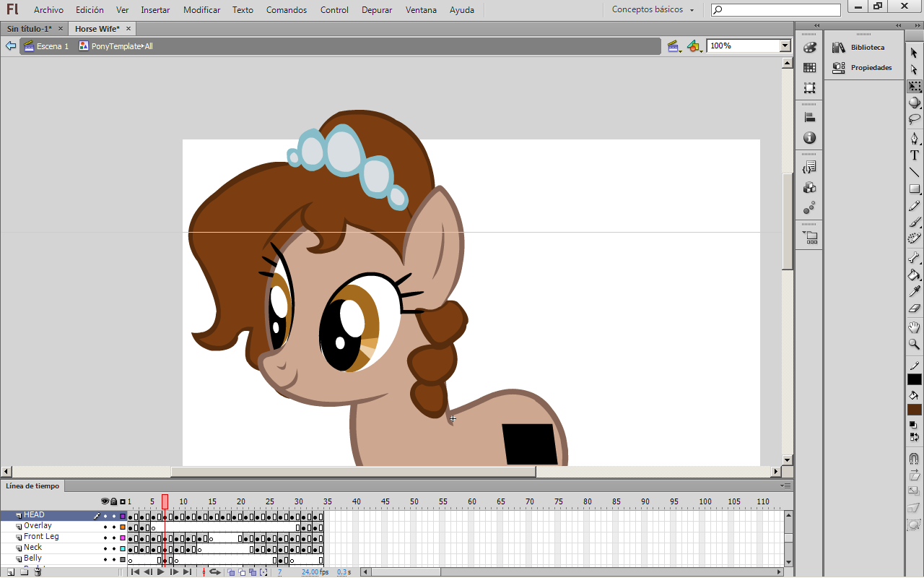
Task: Collapse the tools panel double arrows
Action: (918, 25)
